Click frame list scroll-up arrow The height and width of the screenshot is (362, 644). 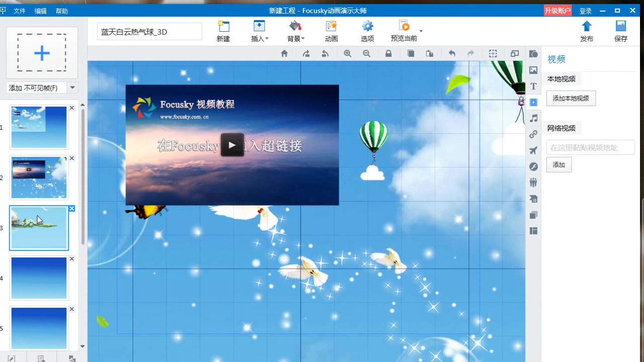(x=83, y=105)
